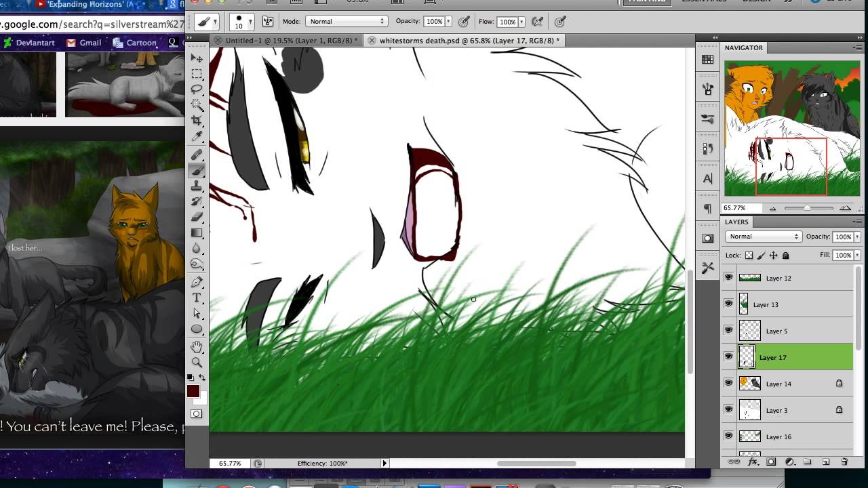
Task: Select the Spot Healing Brush tool
Action: tap(197, 155)
